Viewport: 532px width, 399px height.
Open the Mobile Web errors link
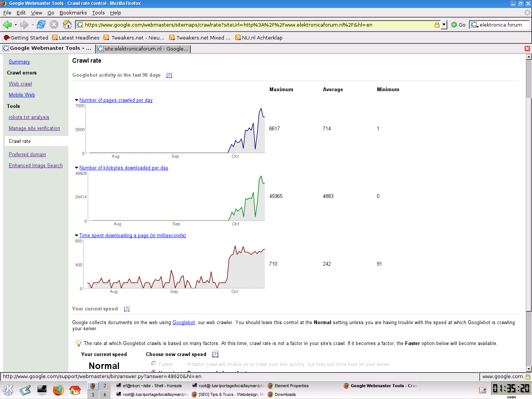click(x=22, y=95)
